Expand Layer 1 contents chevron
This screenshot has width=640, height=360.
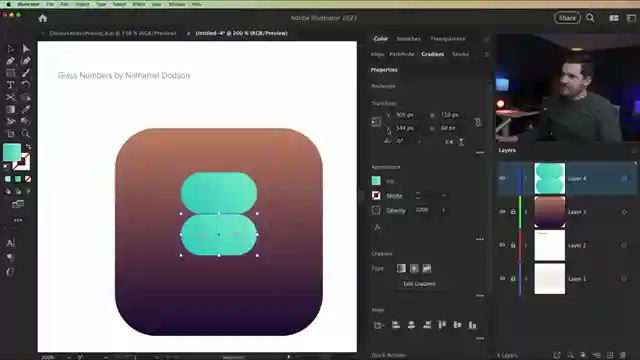point(526,279)
